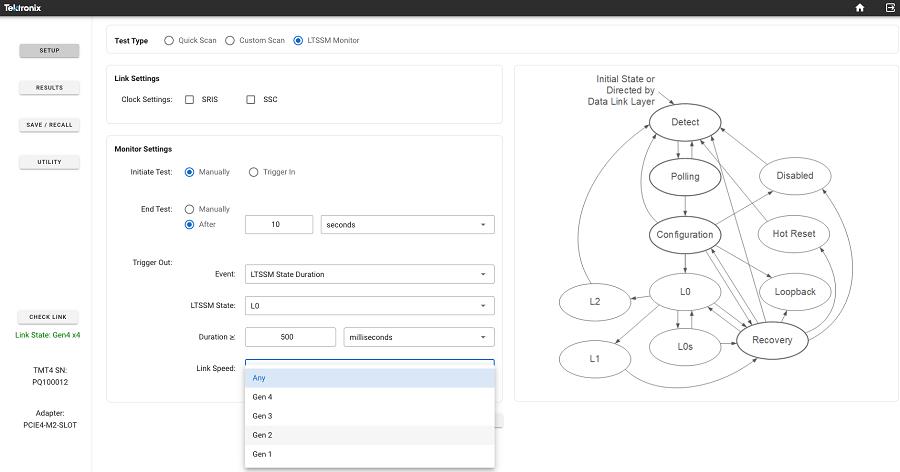Choose Trigger In for Initiate Test
This screenshot has width=900, height=472.
(x=253, y=172)
